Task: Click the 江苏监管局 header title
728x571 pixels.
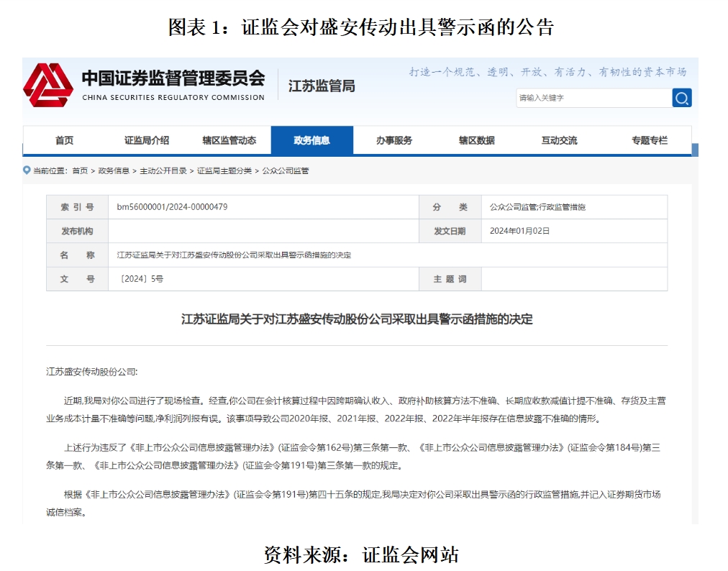Action: pos(322,86)
